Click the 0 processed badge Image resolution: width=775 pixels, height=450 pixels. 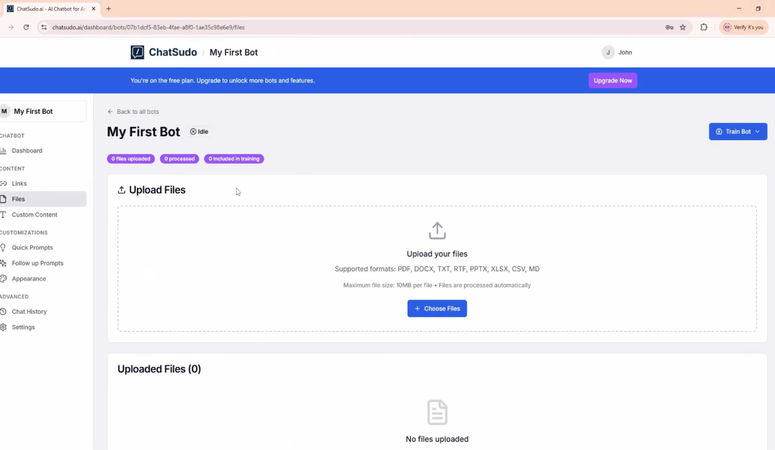pyautogui.click(x=179, y=159)
